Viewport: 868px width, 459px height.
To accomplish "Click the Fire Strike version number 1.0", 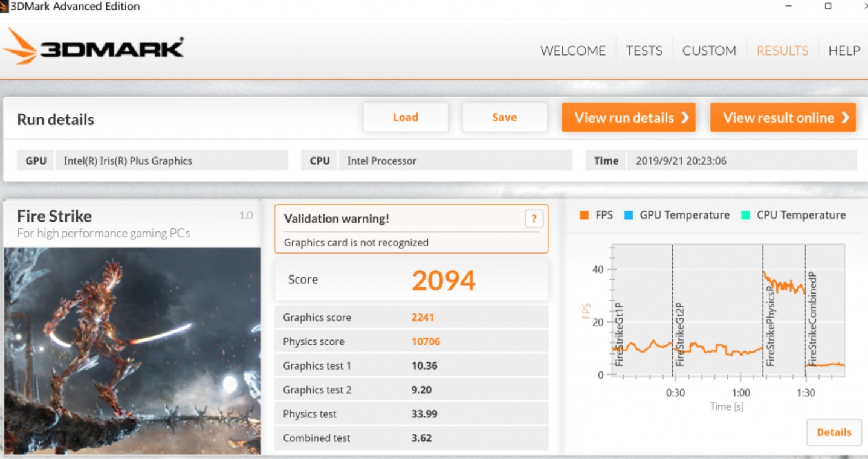I will pyautogui.click(x=246, y=216).
